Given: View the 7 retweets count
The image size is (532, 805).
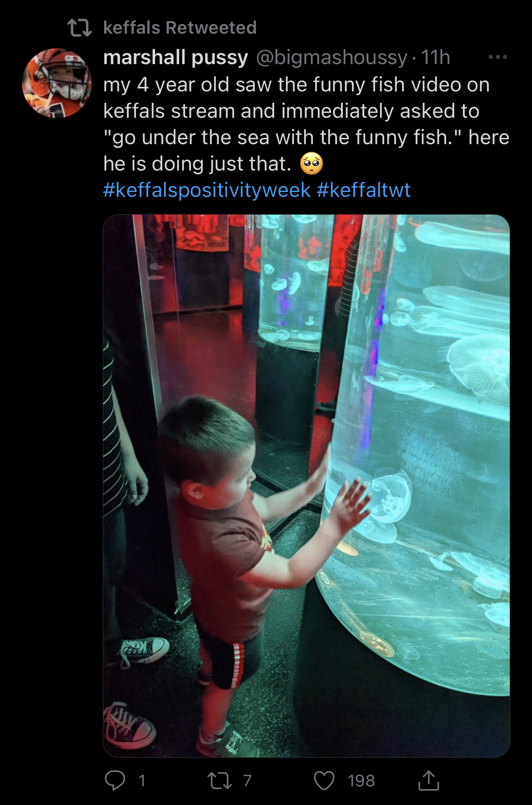Looking at the screenshot, I should tap(247, 781).
